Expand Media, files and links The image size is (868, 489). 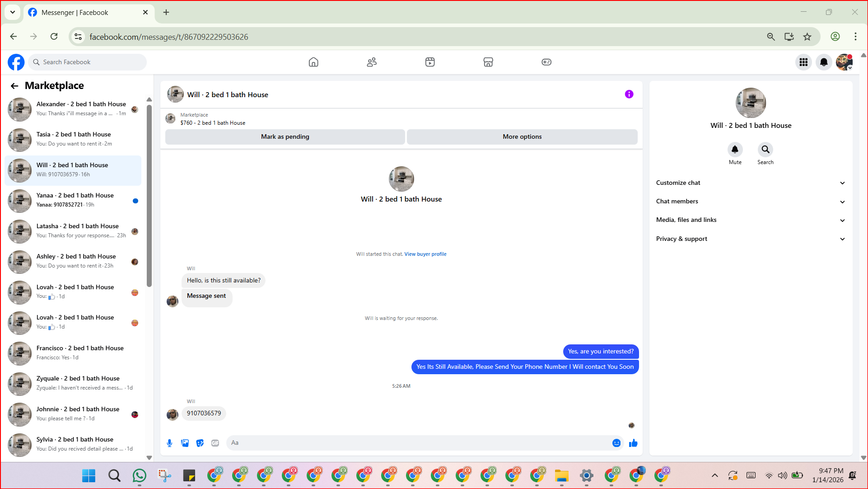point(750,220)
